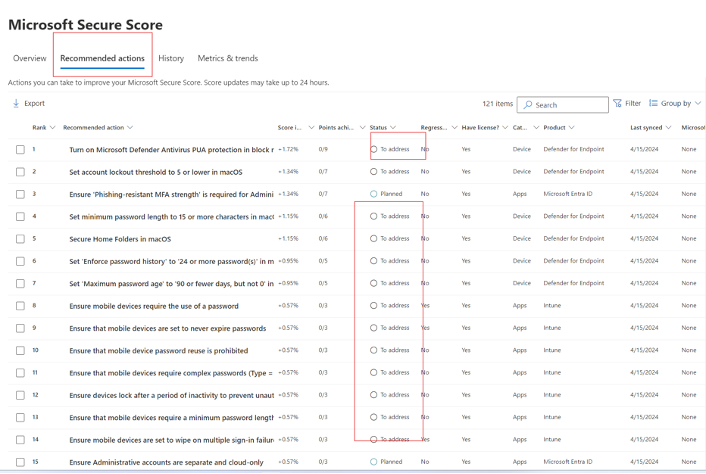706x474 pixels.
Task: Open the Recommended action column dropdown
Action: [130, 127]
